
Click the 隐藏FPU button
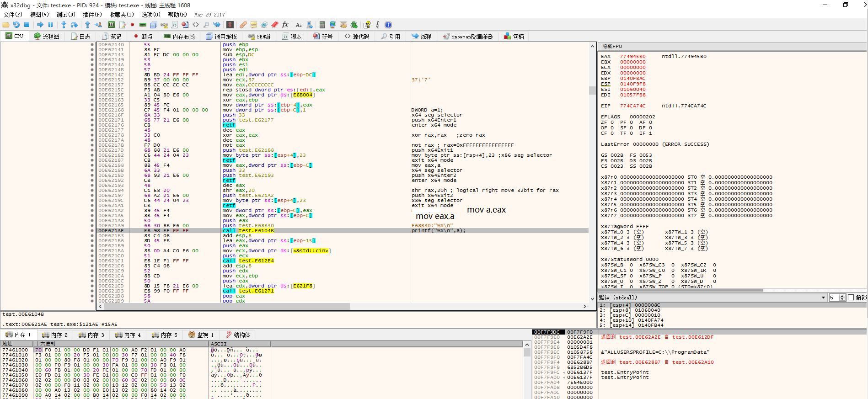click(x=612, y=46)
